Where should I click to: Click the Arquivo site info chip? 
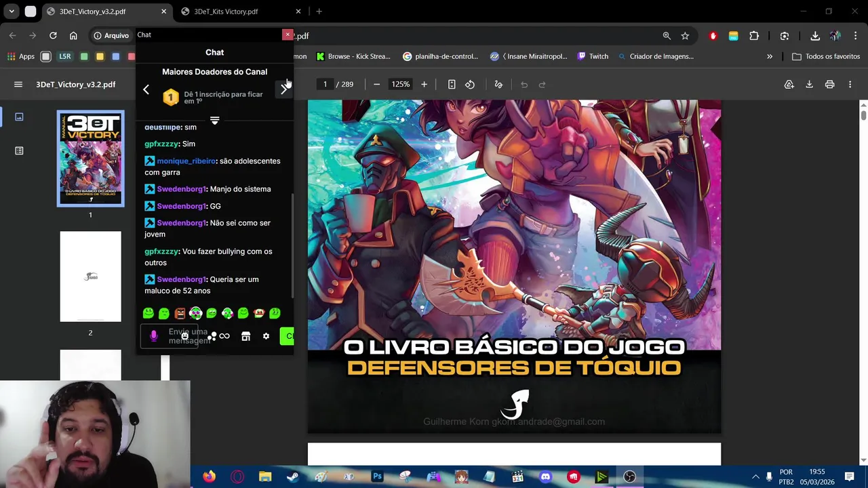click(111, 35)
